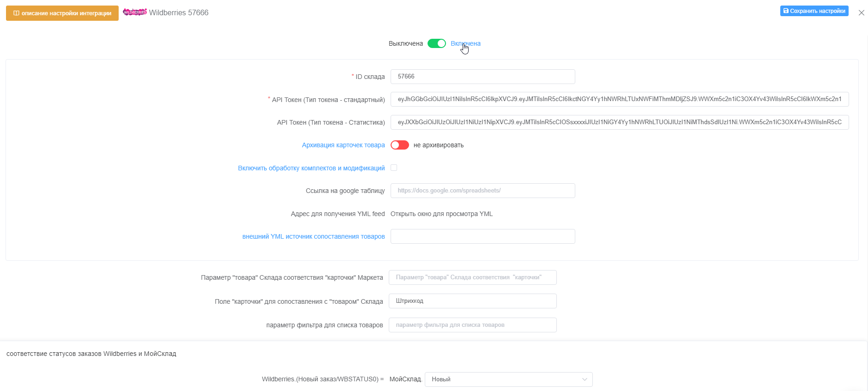Open 'Включить обработку комплектов и модификаций' link
The image size is (868, 391).
pos(311,168)
